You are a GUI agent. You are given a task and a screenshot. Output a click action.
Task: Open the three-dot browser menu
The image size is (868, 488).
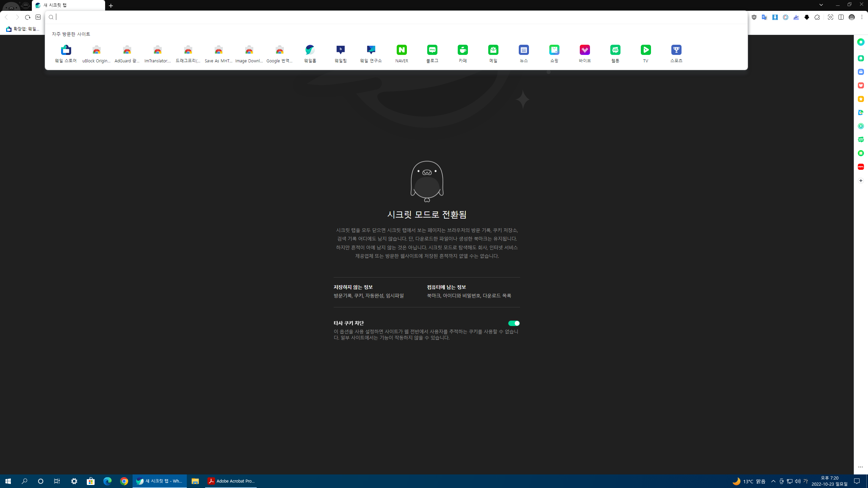(862, 17)
